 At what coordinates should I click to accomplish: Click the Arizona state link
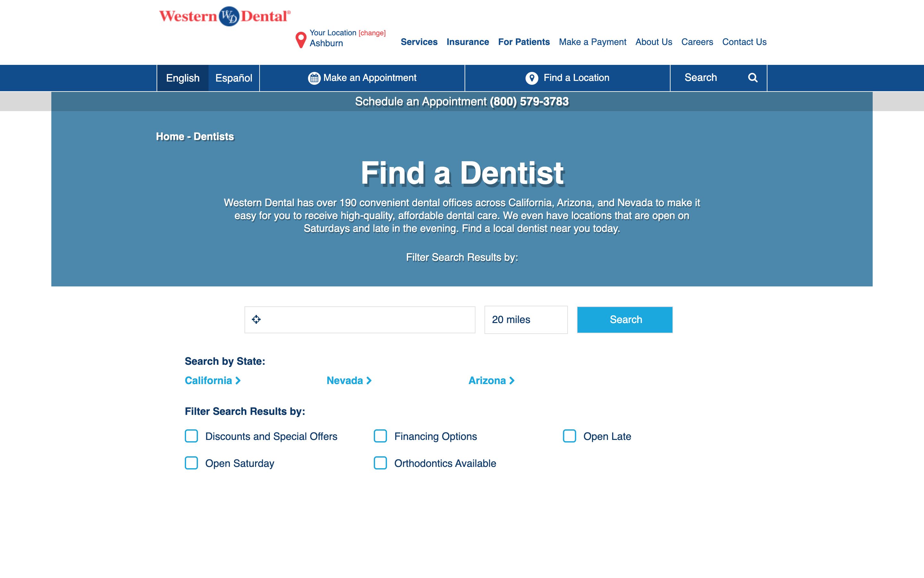[487, 381]
